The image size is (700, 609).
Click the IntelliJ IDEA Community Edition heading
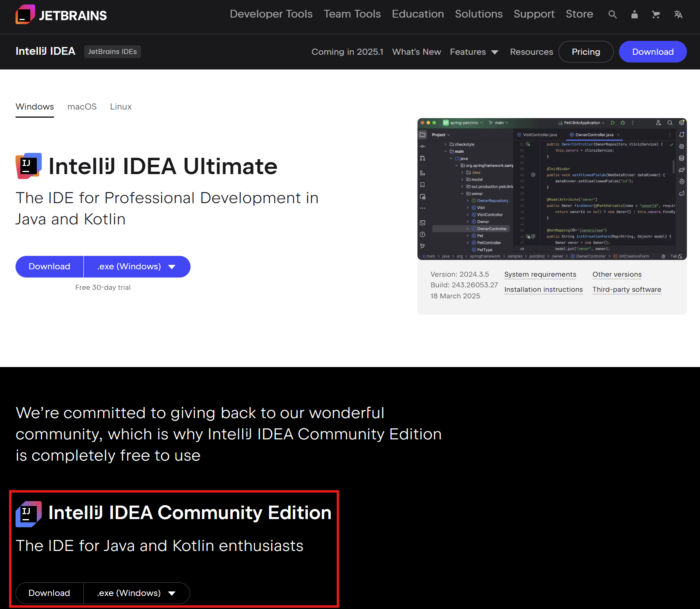(190, 513)
